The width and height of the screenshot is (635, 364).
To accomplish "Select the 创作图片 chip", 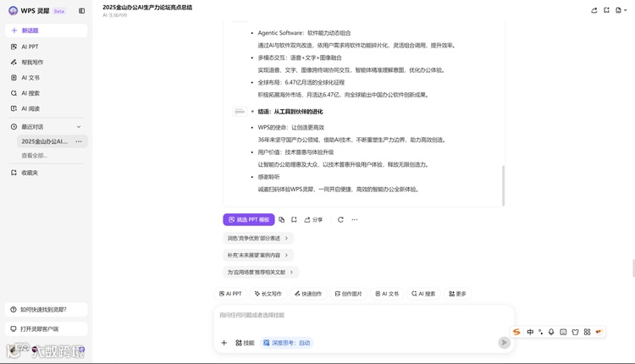I will click(348, 294).
